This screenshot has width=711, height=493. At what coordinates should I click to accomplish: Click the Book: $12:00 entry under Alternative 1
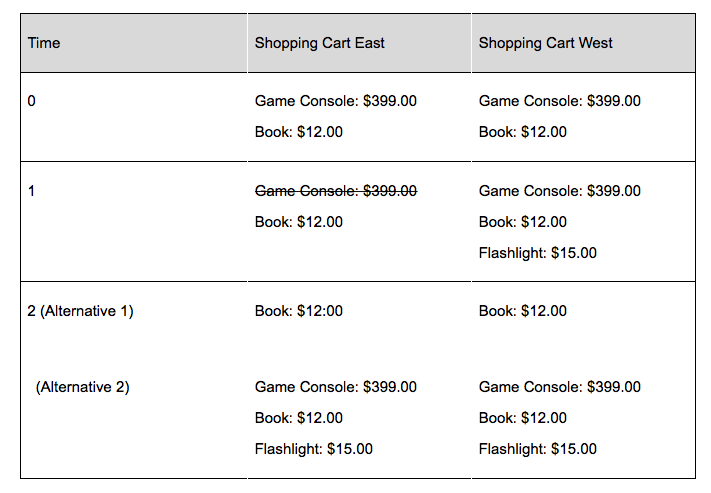point(298,311)
